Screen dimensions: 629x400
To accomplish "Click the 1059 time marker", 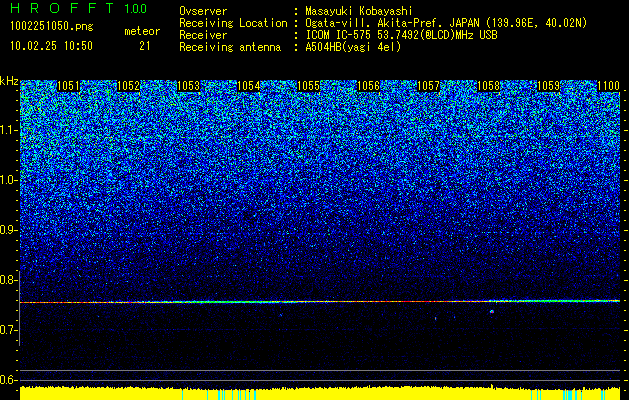I will [x=548, y=86].
